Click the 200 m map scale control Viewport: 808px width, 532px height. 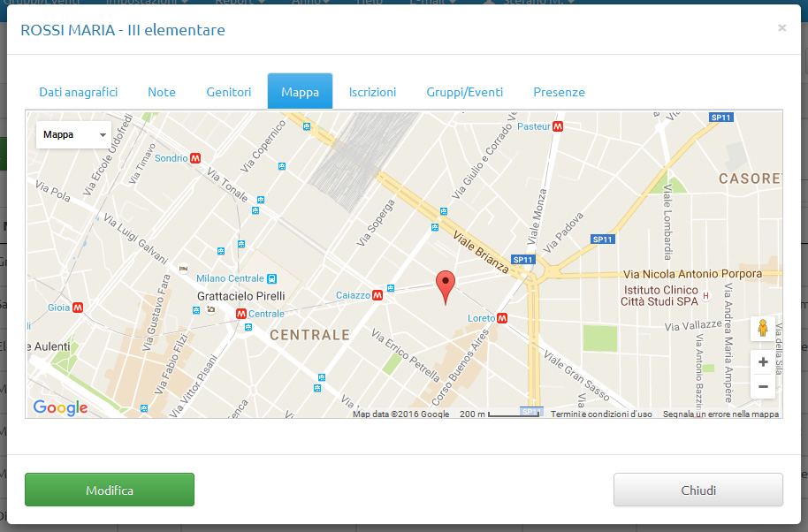pyautogui.click(x=499, y=414)
